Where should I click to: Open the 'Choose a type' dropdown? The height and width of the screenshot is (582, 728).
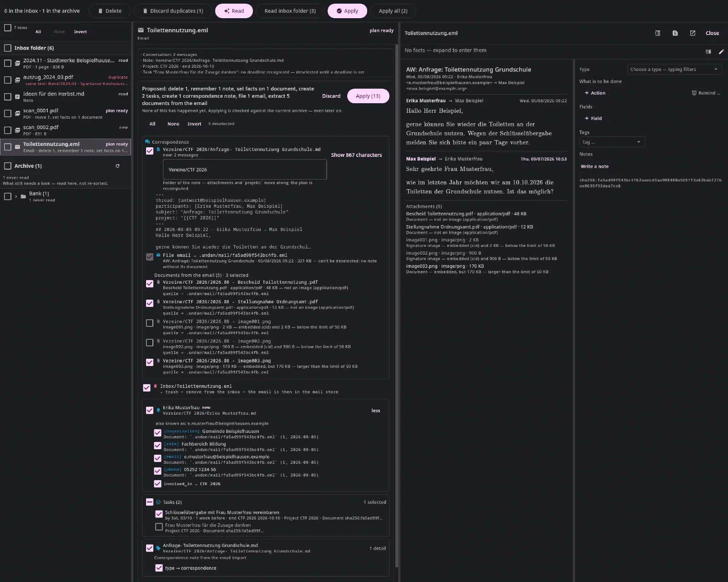(x=674, y=69)
